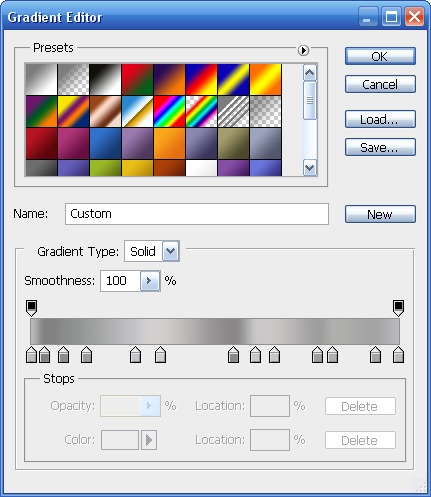Open the Load... gradients dialog
The height and width of the screenshot is (497, 431).
(x=380, y=119)
